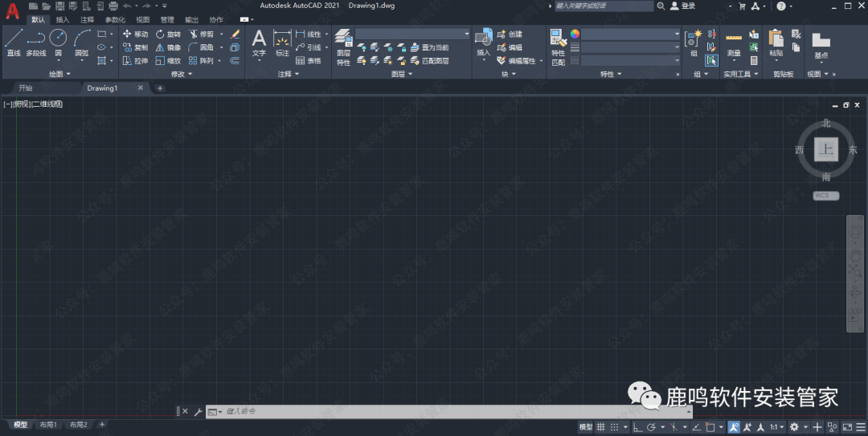Open Layer Properties (图层特性) manager

pos(343,47)
